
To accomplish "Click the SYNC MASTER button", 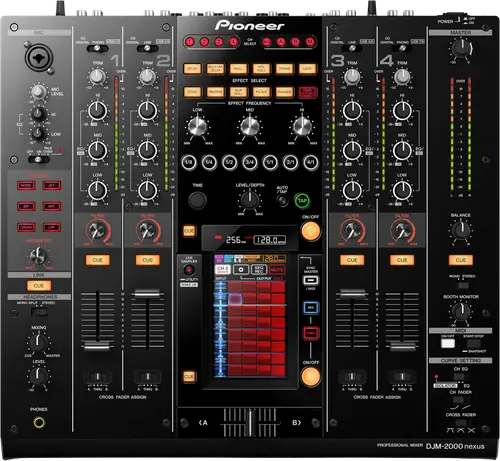I will tap(310, 280).
